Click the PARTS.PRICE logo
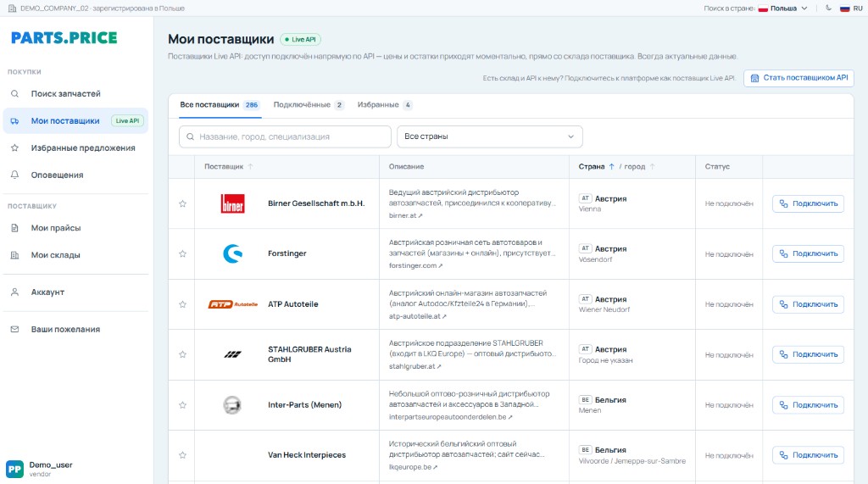Image resolution: width=868 pixels, height=484 pixels. tap(64, 37)
